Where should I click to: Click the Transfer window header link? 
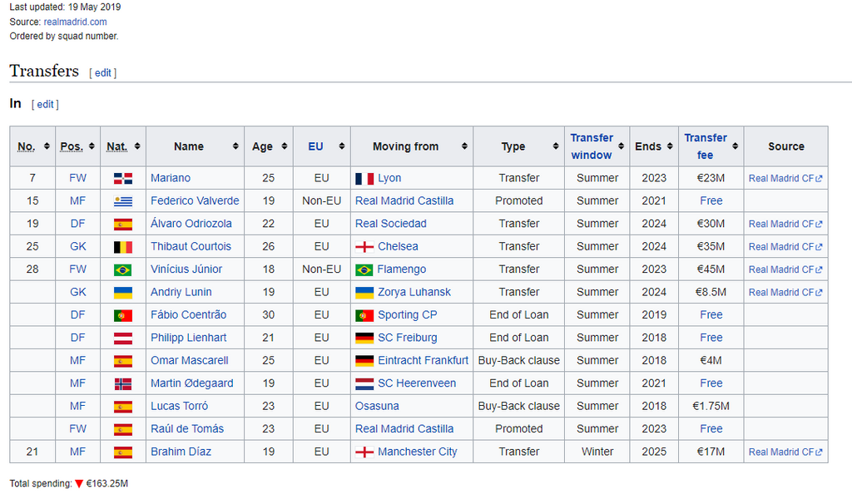[x=592, y=146]
